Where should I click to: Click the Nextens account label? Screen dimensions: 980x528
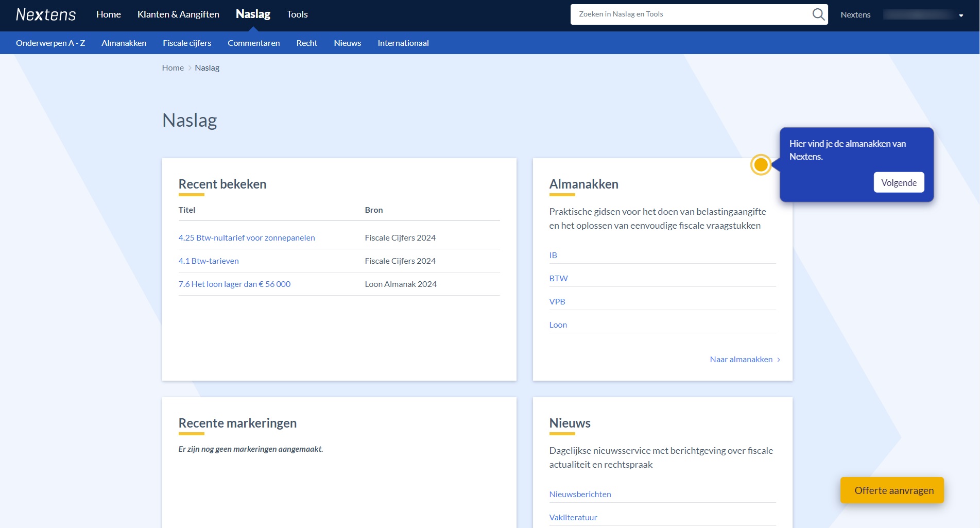(855, 15)
